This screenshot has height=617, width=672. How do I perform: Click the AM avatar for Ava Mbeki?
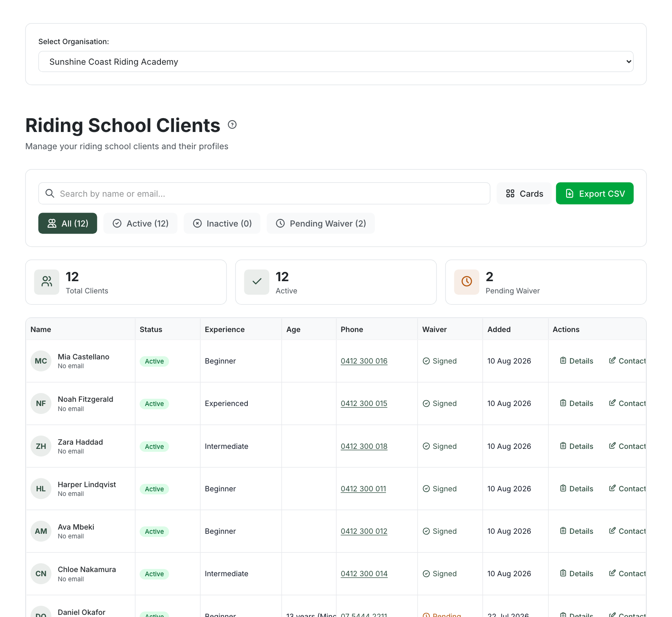tap(41, 531)
